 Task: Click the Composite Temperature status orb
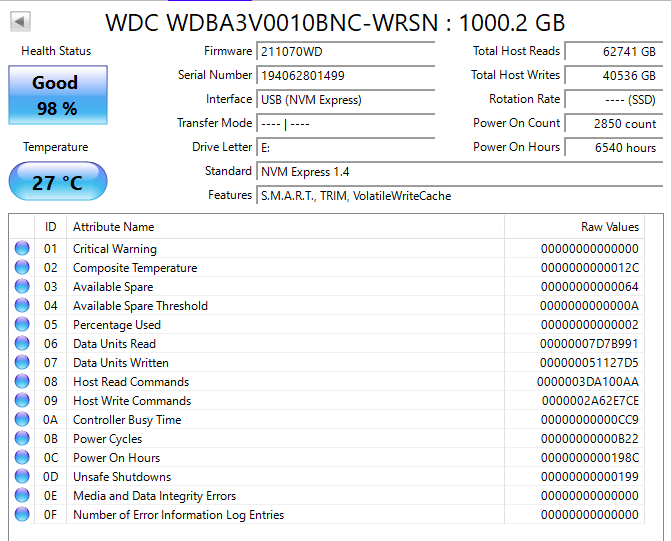coord(22,268)
